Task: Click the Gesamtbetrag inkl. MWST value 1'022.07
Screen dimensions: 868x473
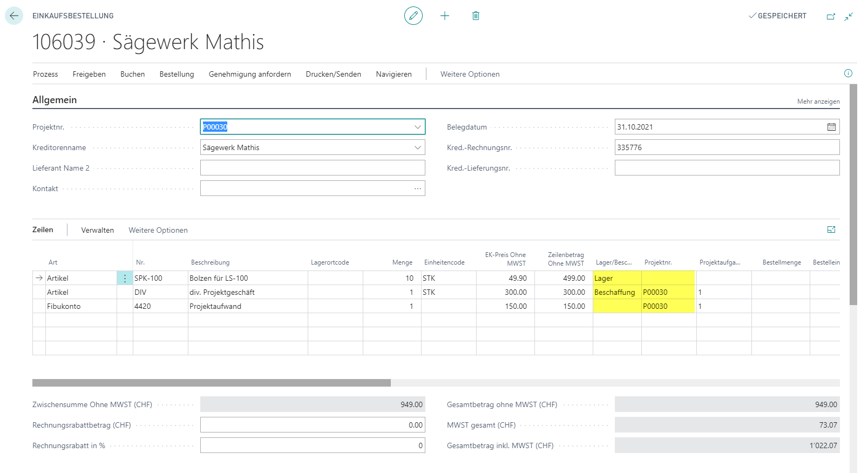Action: pos(727,445)
